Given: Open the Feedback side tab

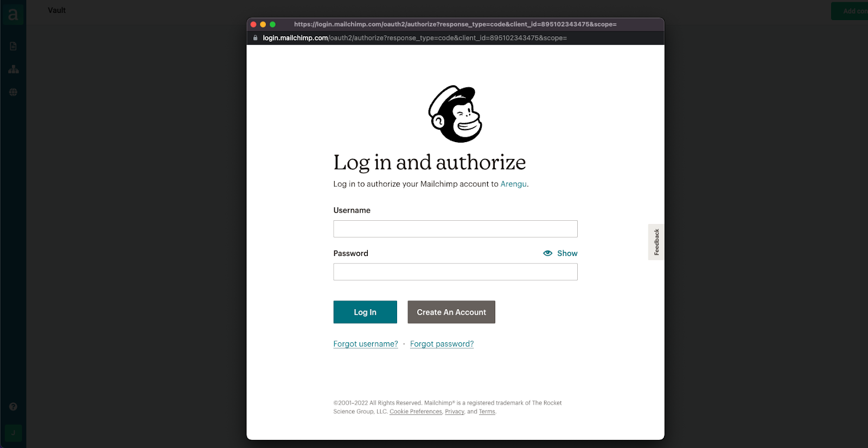Looking at the screenshot, I should (x=656, y=242).
